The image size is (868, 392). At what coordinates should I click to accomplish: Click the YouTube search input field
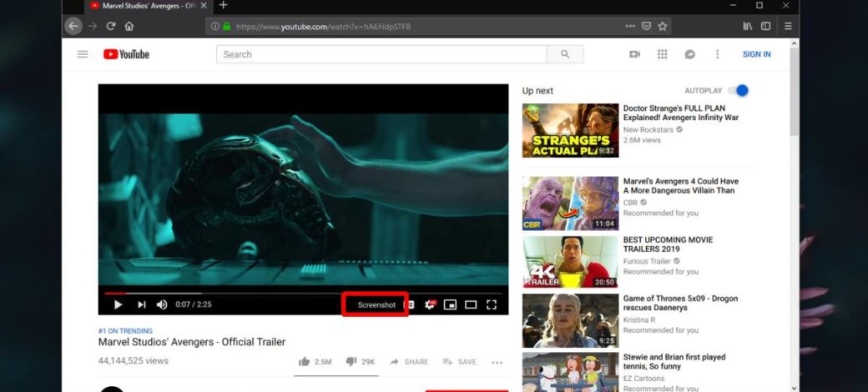point(381,54)
